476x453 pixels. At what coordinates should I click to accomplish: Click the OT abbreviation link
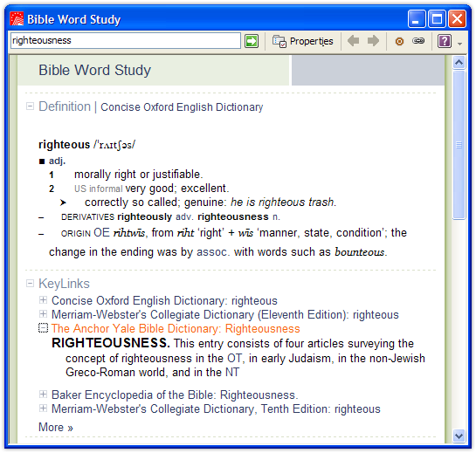click(234, 359)
